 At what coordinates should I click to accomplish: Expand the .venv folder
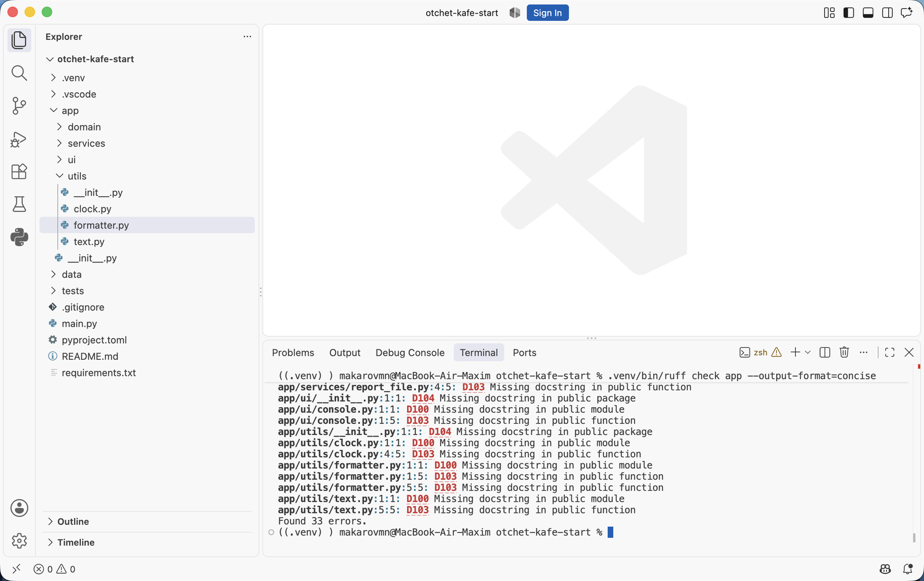pyautogui.click(x=147, y=77)
